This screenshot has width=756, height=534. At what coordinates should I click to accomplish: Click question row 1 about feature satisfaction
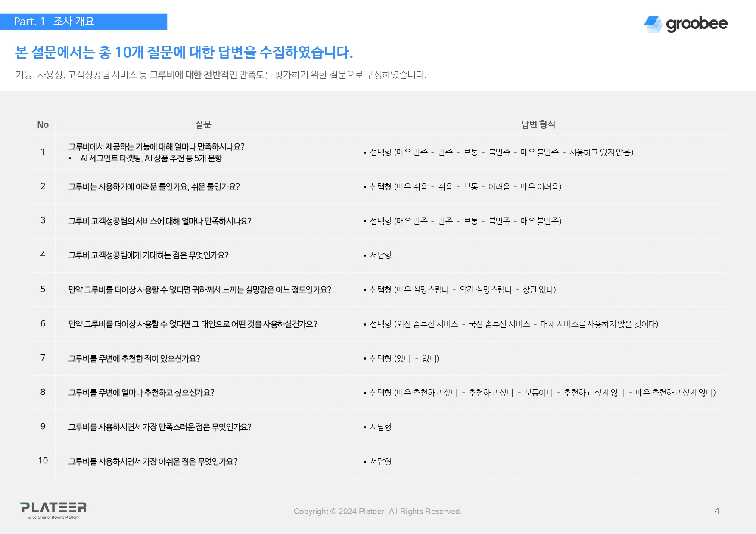click(156, 146)
